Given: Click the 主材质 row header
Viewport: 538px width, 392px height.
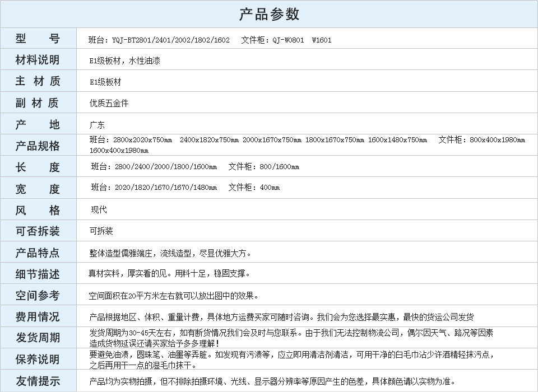Looking at the screenshot, I should click(x=38, y=81).
